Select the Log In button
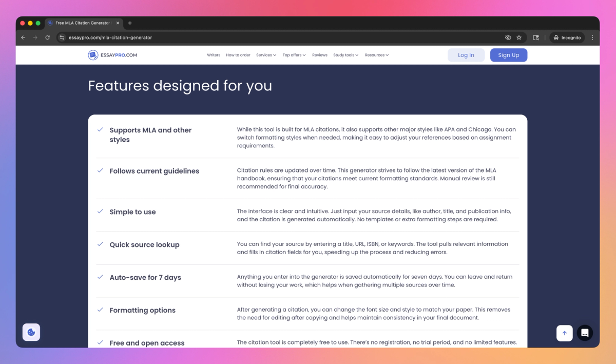The height and width of the screenshot is (364, 616). pyautogui.click(x=466, y=55)
